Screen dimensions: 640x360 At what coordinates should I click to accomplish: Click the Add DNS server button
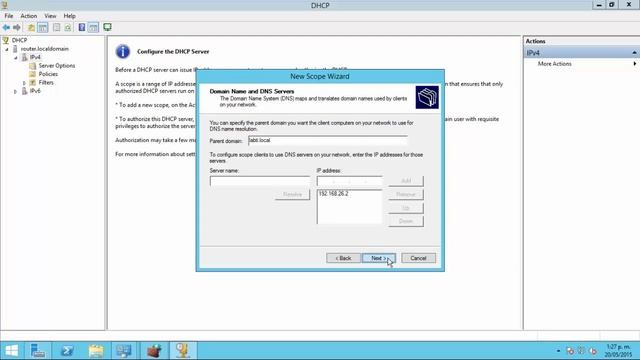click(x=406, y=181)
